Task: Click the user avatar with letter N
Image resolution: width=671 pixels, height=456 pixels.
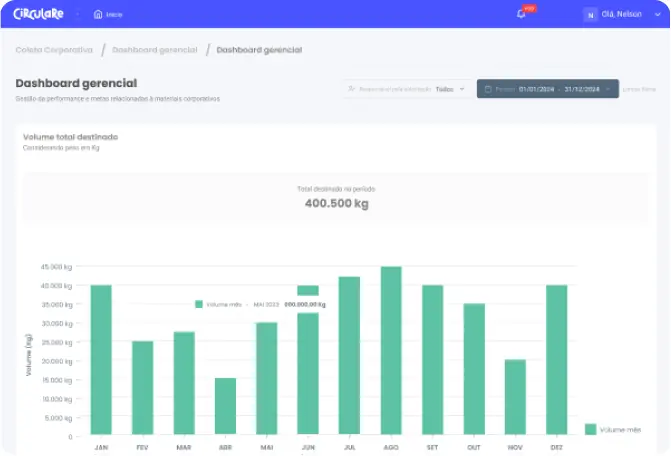Action: tap(591, 15)
